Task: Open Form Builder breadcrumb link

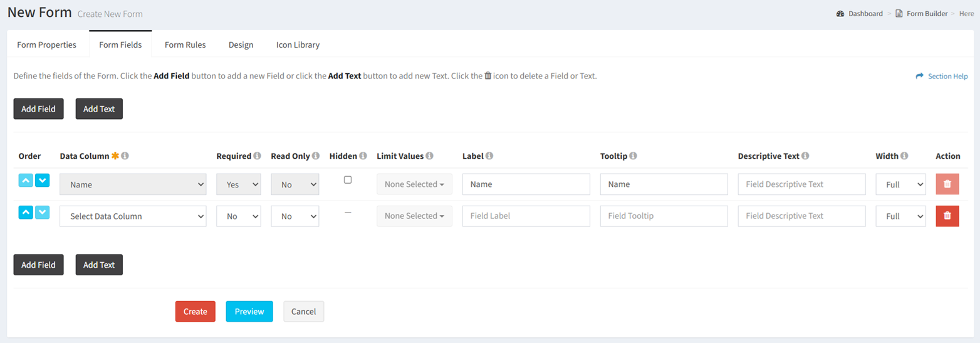Action: tap(927, 14)
